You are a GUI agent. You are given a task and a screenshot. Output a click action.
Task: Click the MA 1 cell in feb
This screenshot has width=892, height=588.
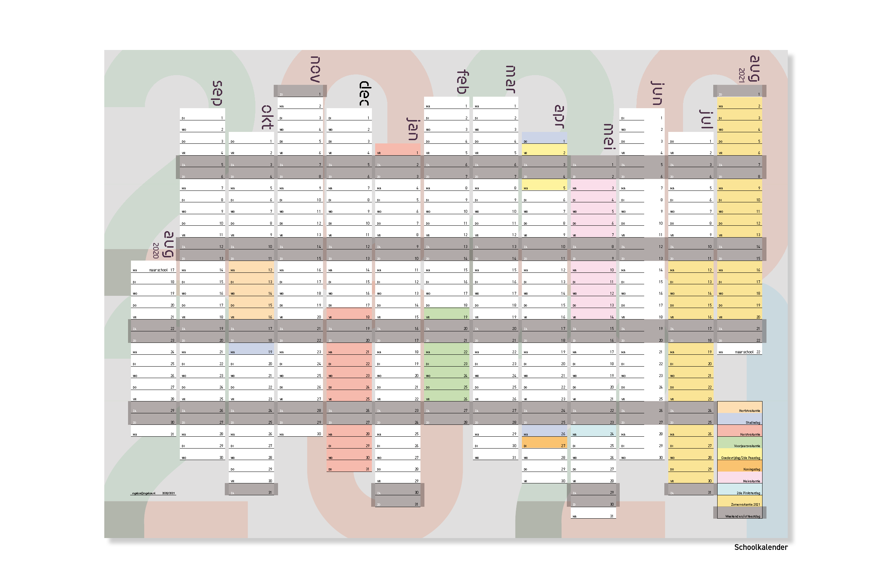(447, 103)
